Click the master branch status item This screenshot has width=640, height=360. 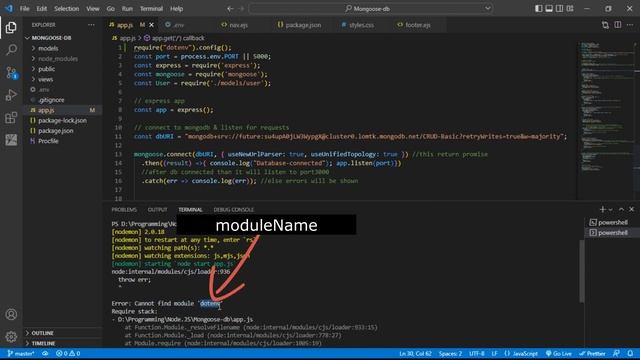(x=21, y=353)
